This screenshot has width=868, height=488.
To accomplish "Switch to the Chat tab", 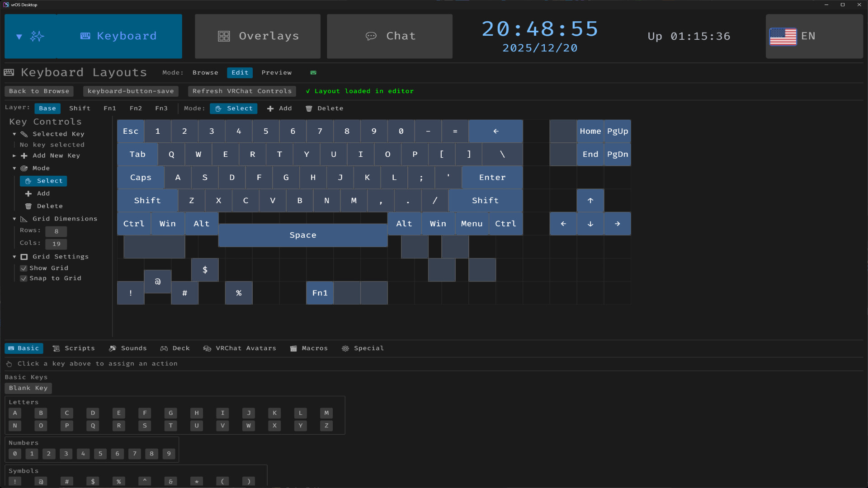I will 389,36.
